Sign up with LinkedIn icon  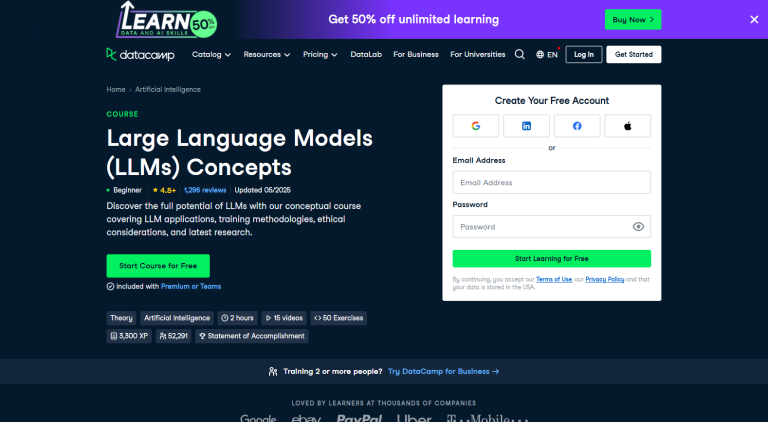(x=526, y=126)
